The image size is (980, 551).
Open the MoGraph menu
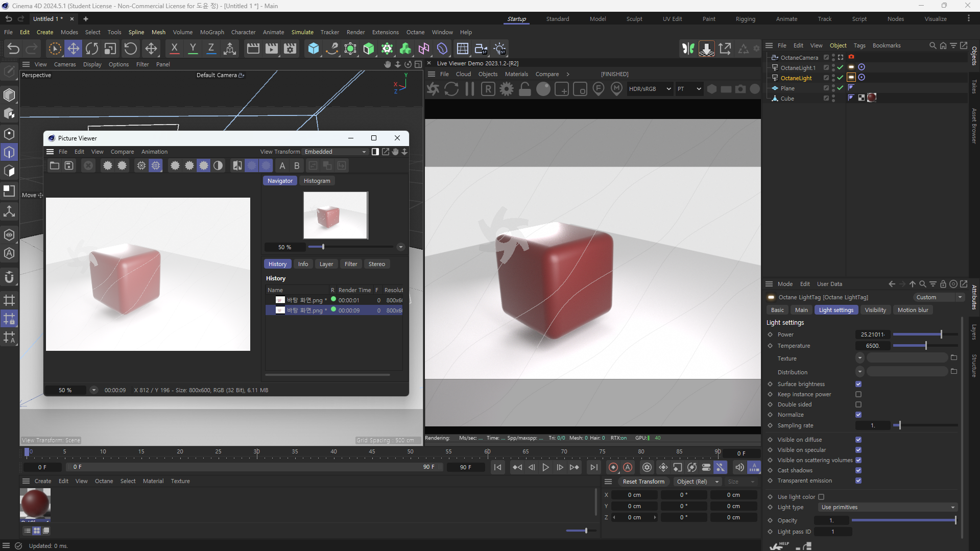point(212,32)
